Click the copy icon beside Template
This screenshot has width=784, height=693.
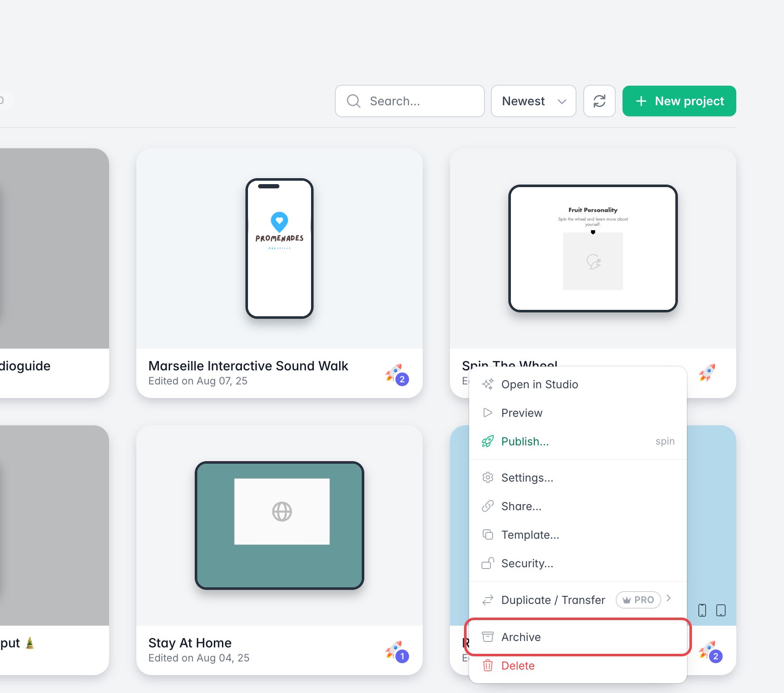(488, 534)
